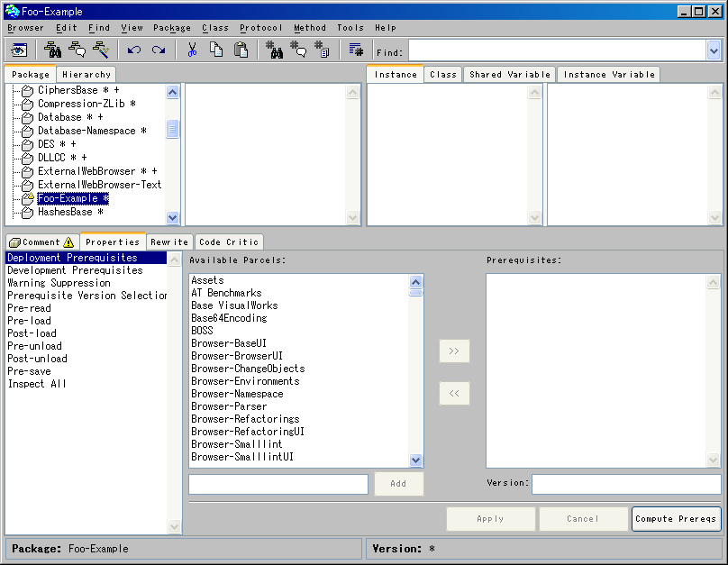The image size is (728, 565).
Task: Click the Cancel button
Action: [x=583, y=518]
